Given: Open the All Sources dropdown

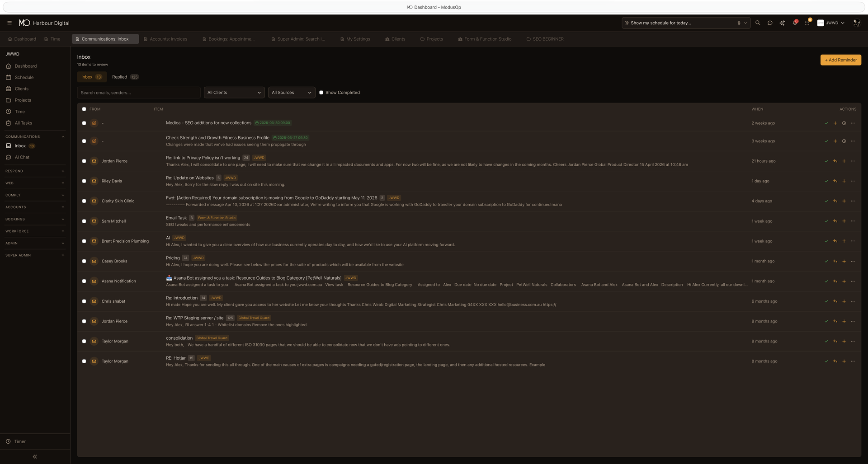Looking at the screenshot, I should (291, 92).
